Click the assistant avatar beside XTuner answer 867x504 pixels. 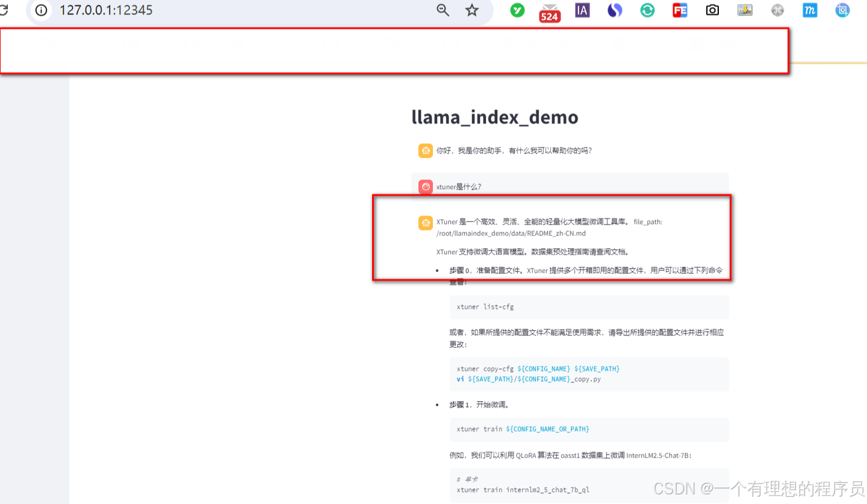[426, 223]
